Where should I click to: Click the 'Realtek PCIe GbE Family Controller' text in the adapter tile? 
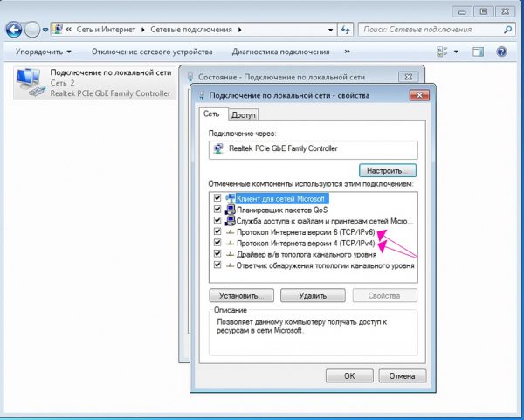(x=110, y=93)
